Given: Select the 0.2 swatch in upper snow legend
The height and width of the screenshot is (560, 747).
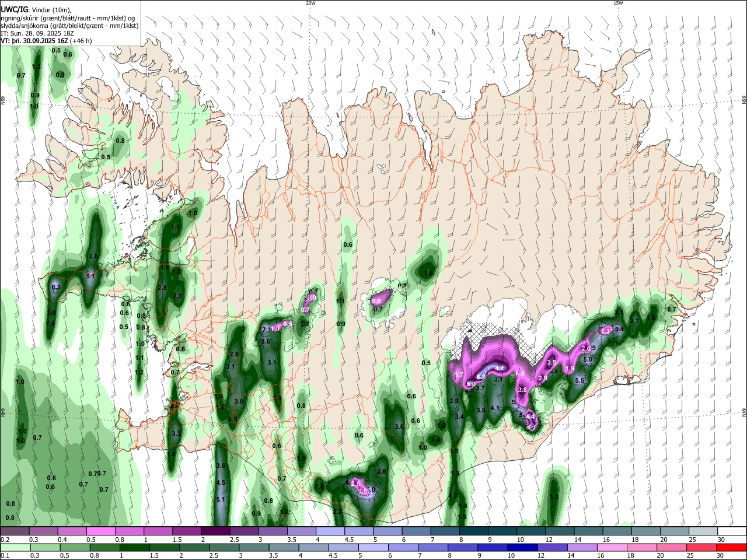Looking at the screenshot, I should coord(15,531).
